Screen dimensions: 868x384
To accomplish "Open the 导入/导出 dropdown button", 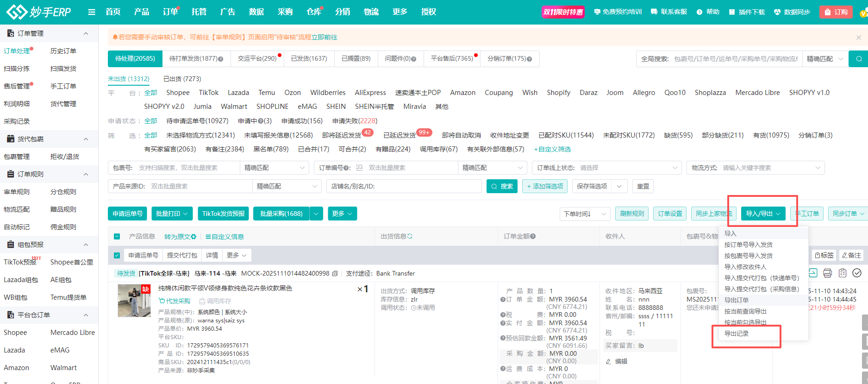I will pos(763,214).
